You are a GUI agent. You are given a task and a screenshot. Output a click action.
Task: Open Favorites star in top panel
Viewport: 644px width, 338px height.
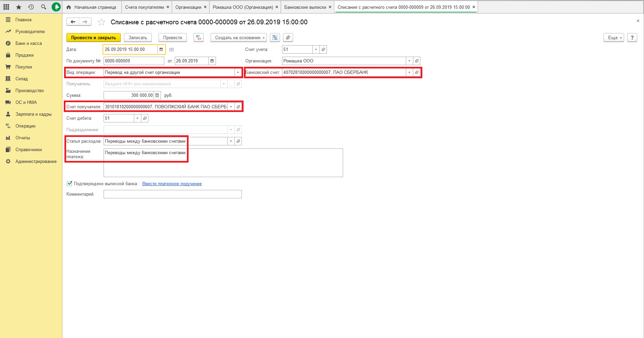pyautogui.click(x=19, y=7)
